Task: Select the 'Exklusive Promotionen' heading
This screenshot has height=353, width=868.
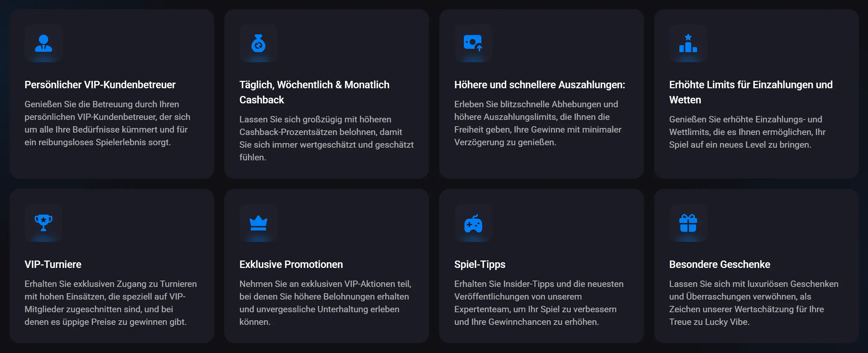Action: coord(291,264)
